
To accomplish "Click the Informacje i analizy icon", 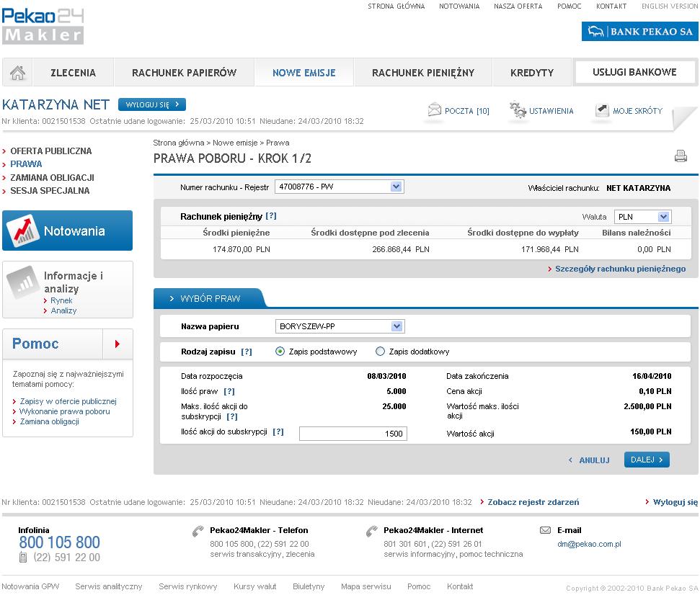I will pyautogui.click(x=23, y=282).
